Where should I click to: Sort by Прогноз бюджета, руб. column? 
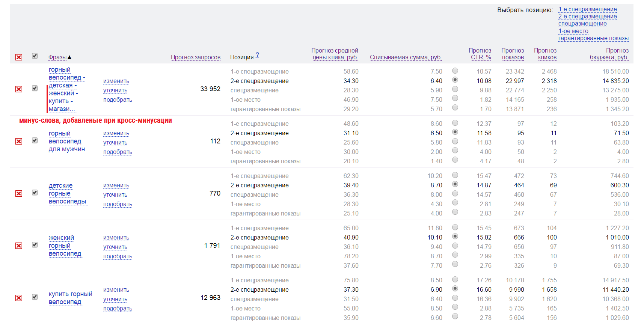click(x=609, y=54)
